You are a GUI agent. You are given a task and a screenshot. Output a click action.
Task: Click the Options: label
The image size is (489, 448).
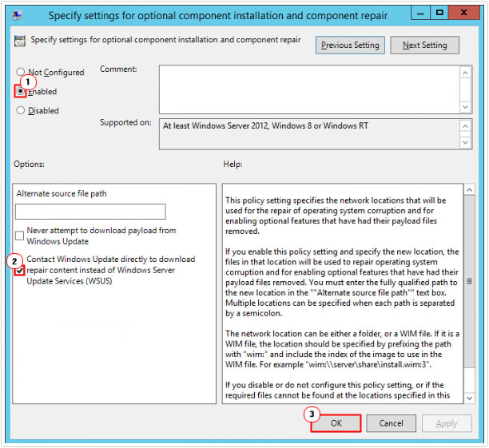[29, 164]
